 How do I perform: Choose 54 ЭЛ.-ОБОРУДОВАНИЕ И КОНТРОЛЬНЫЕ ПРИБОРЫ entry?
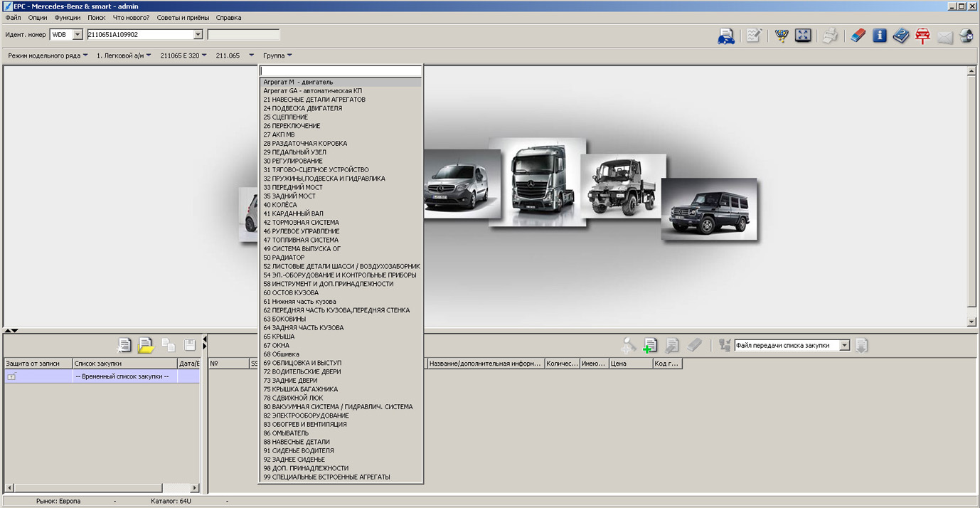(x=339, y=275)
